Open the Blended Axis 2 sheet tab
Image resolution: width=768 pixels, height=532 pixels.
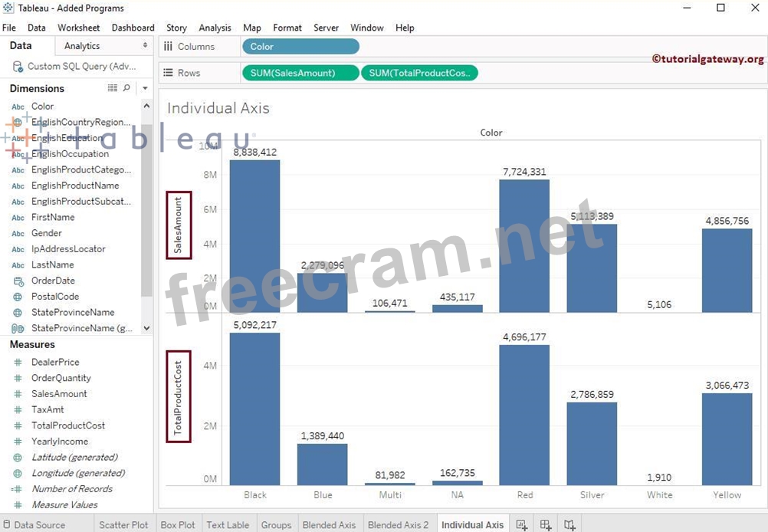pos(398,525)
